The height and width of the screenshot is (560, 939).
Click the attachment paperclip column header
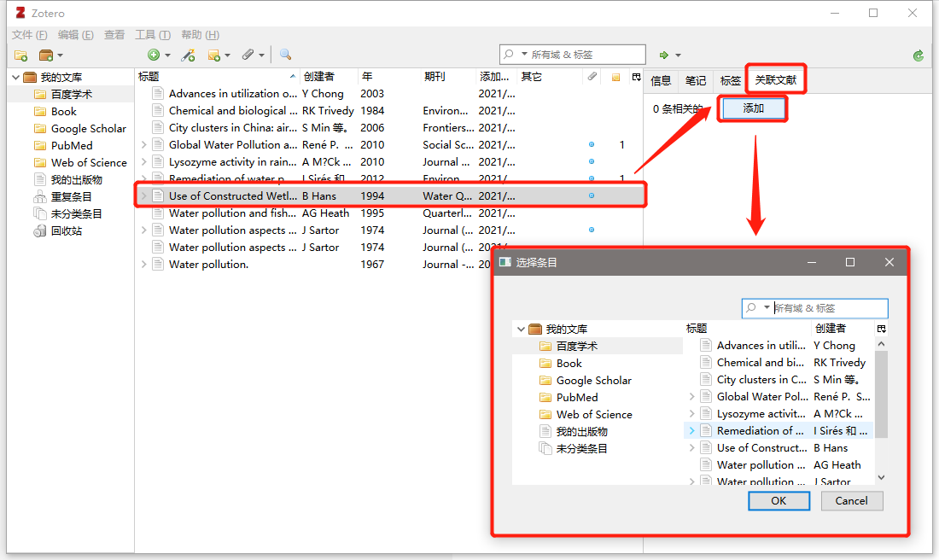[592, 77]
